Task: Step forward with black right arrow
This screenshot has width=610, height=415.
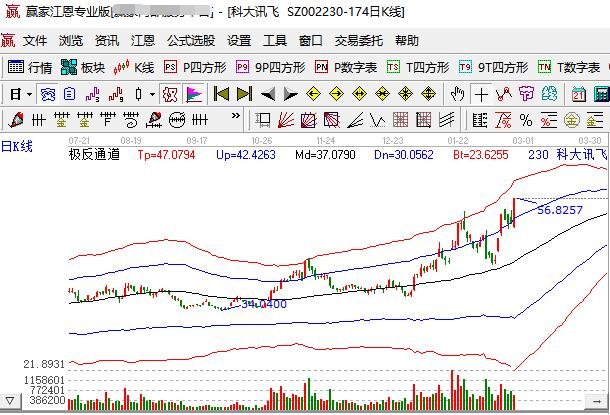Action: 291,94
